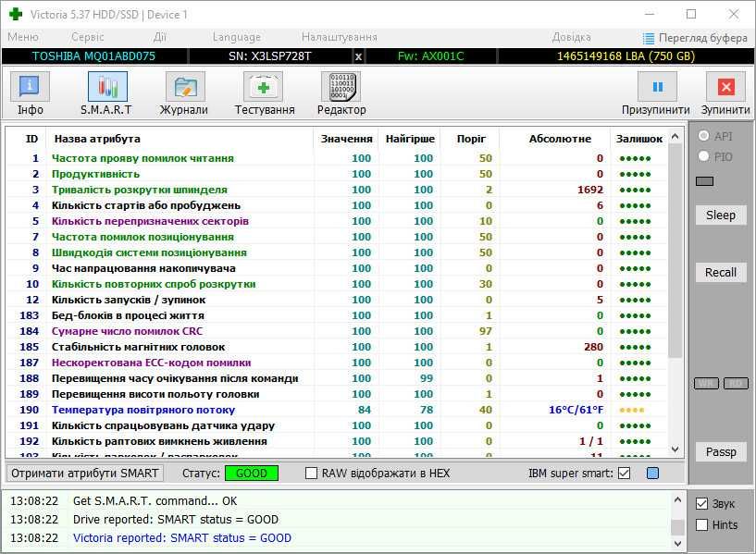Select row Частота прояву помилок читання
The width and height of the screenshot is (756, 554).
[x=337, y=158]
